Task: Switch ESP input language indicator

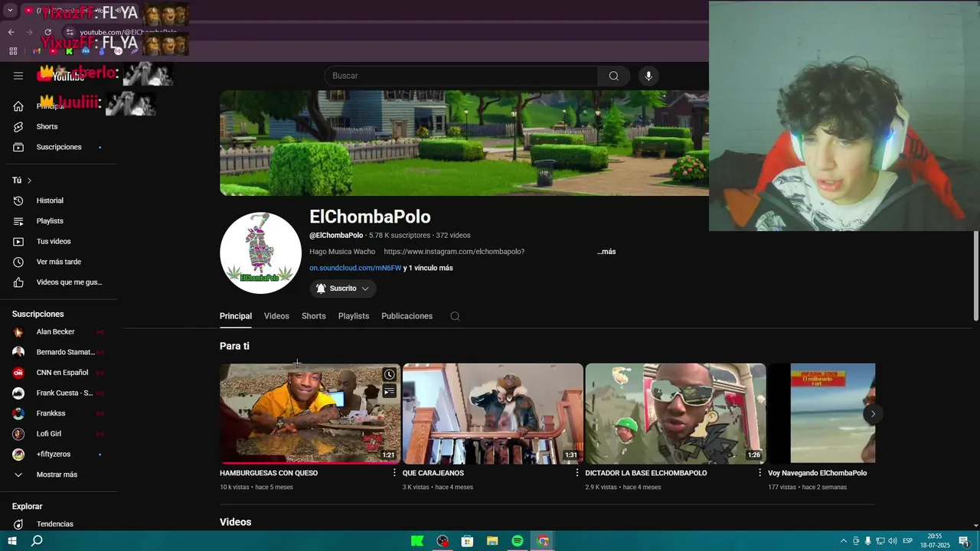Action: [908, 541]
